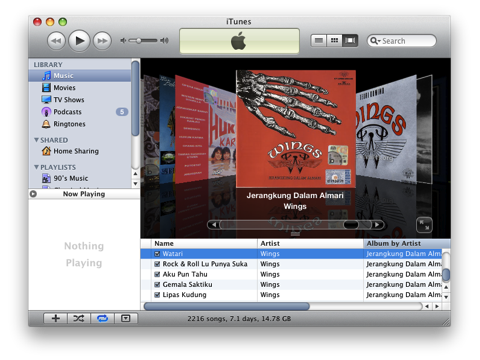Screen dimensions: 480x360
Task: Click the Now Playing header
Action: pos(84,194)
